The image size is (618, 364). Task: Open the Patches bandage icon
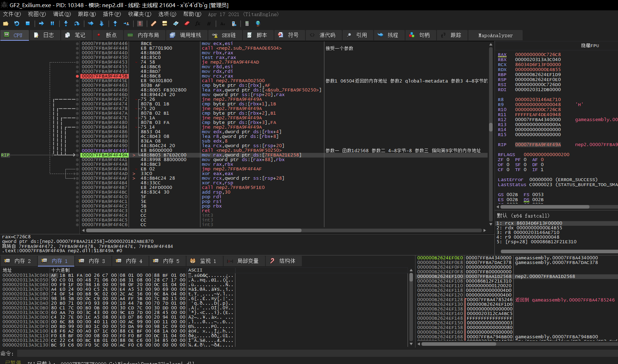pyautogui.click(x=154, y=24)
